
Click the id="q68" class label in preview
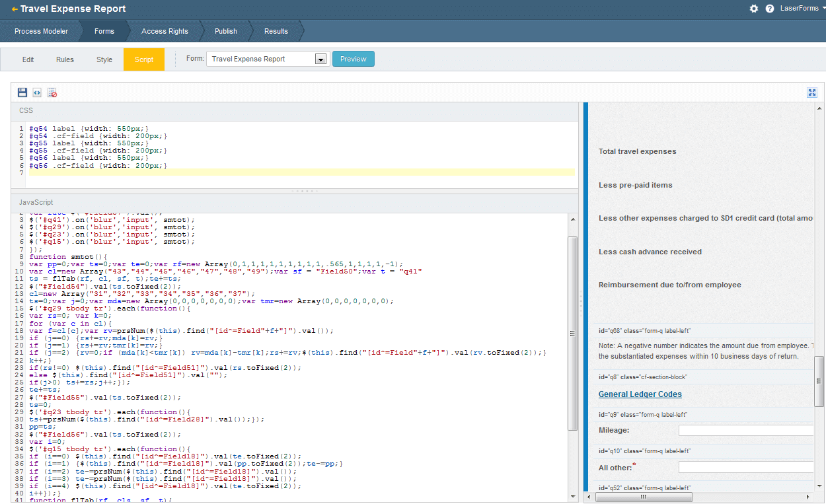pyautogui.click(x=645, y=330)
